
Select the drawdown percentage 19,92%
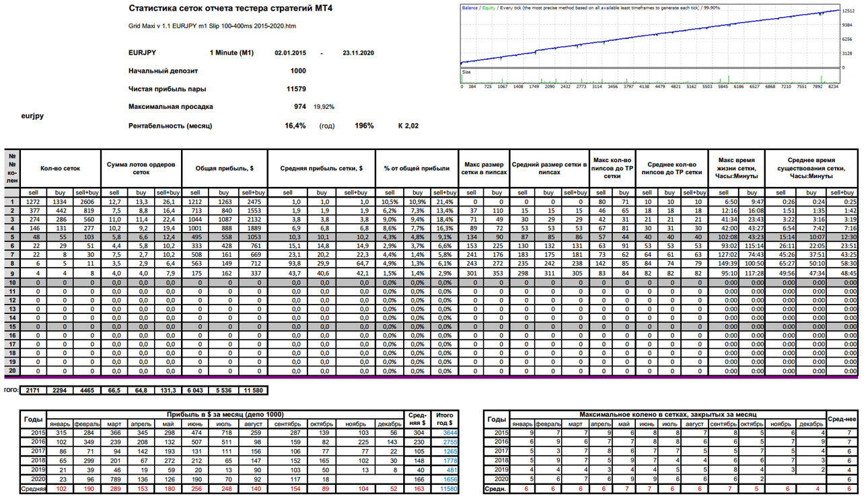[324, 107]
